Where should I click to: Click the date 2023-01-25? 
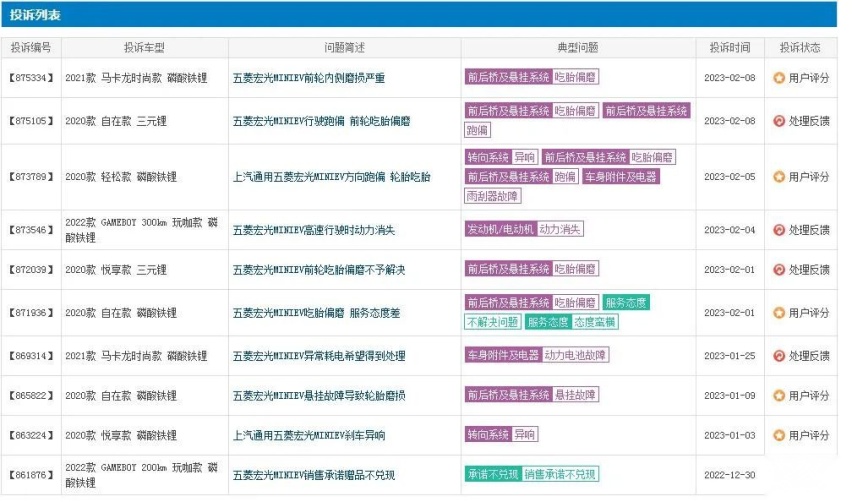tap(730, 356)
